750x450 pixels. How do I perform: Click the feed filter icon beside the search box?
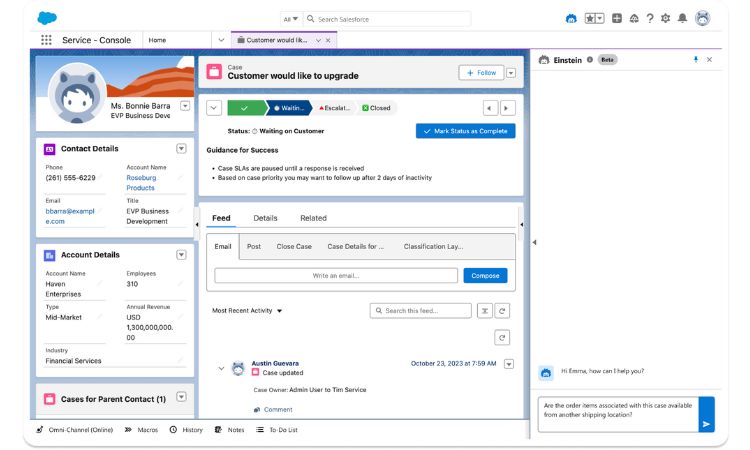(x=485, y=311)
